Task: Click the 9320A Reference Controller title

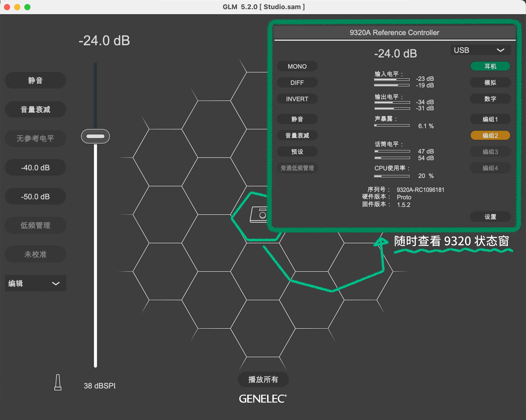Action: click(x=394, y=33)
